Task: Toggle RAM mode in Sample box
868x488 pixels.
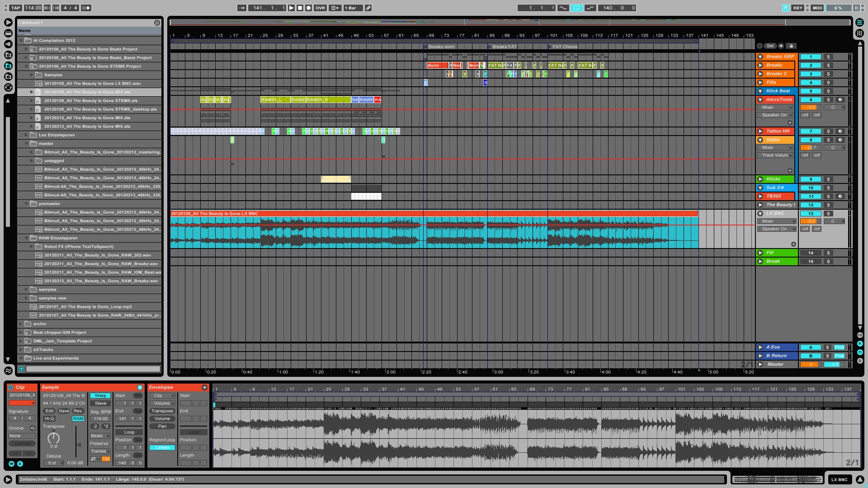Action: coord(78,418)
